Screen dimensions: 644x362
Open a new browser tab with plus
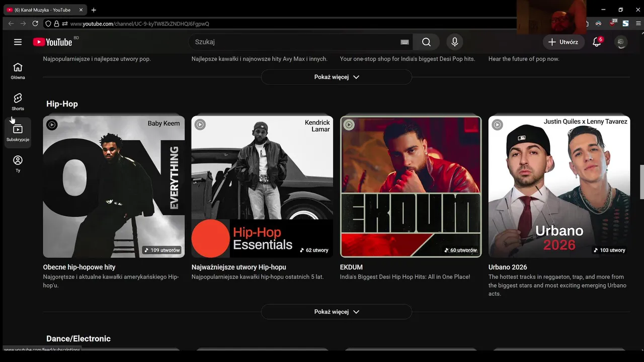click(94, 10)
